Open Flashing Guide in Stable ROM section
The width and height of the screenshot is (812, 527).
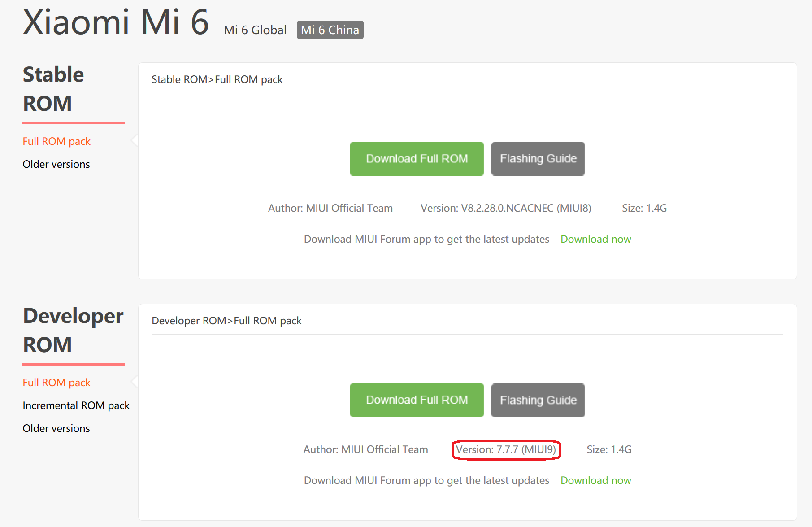538,159
